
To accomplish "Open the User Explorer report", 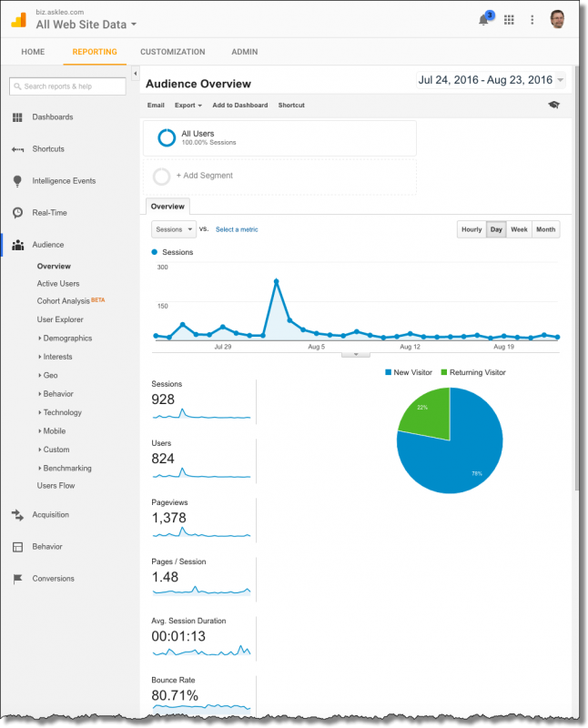I will click(x=60, y=320).
